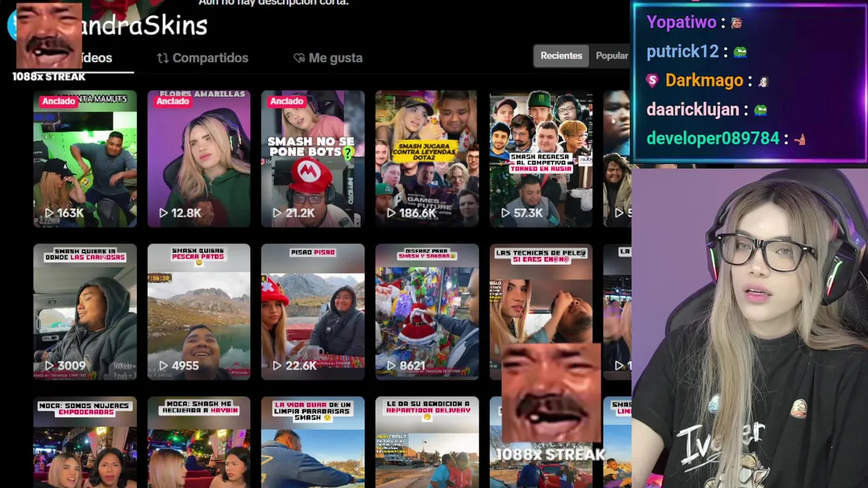Click the emote in developer089784's message
The image size is (868, 488).
tap(800, 139)
